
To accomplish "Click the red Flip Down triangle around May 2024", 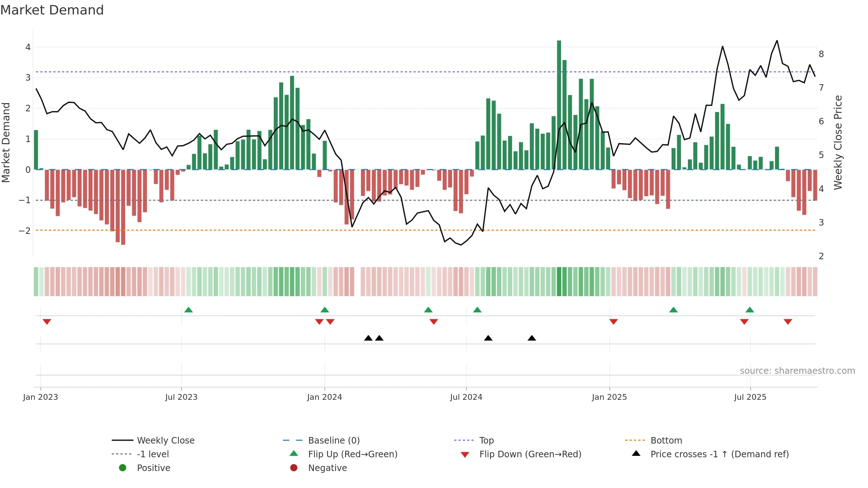I will tap(434, 322).
